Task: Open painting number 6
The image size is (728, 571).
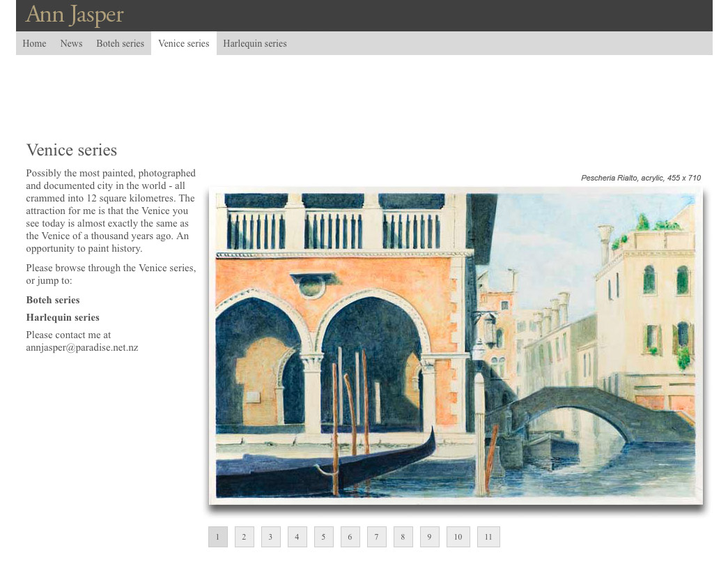Action: click(350, 537)
